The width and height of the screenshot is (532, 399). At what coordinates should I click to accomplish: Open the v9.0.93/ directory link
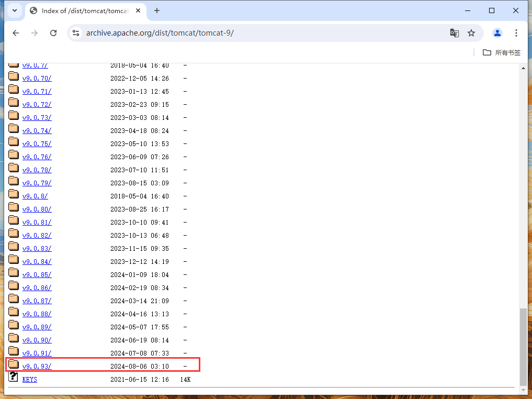click(37, 367)
